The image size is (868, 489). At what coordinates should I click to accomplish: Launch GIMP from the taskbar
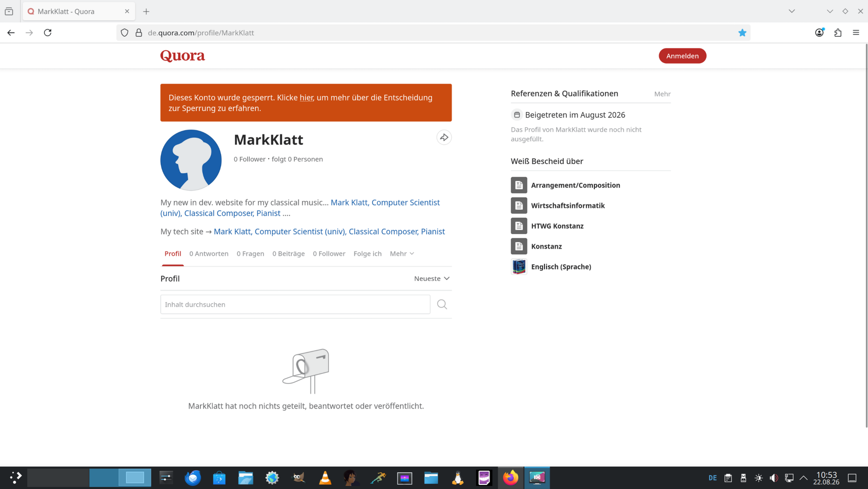click(299, 478)
